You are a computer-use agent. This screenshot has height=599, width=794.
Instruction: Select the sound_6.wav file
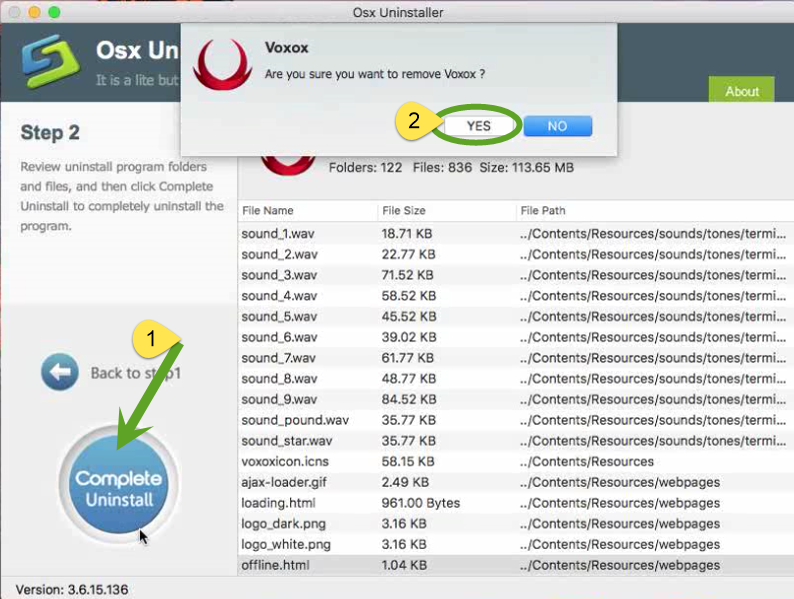coord(515,337)
